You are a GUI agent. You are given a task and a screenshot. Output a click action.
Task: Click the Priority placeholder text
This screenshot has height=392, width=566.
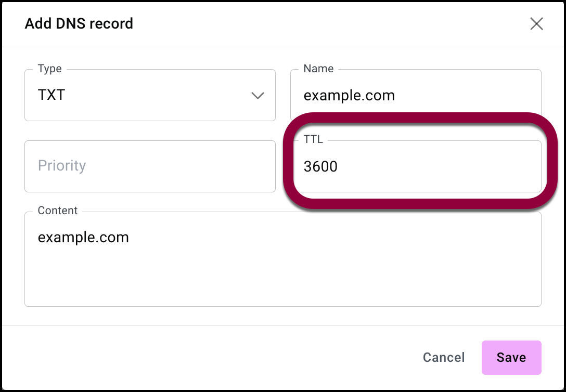[x=62, y=166]
